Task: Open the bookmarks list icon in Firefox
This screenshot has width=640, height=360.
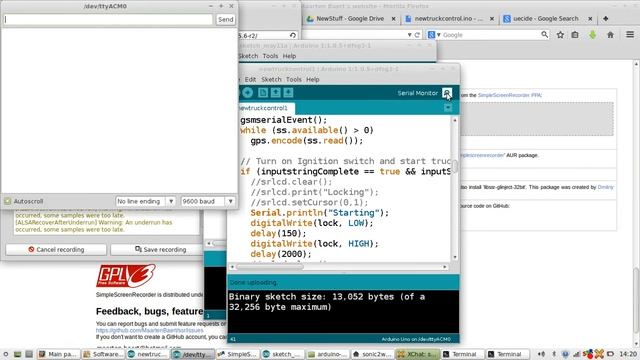Action: [575, 35]
